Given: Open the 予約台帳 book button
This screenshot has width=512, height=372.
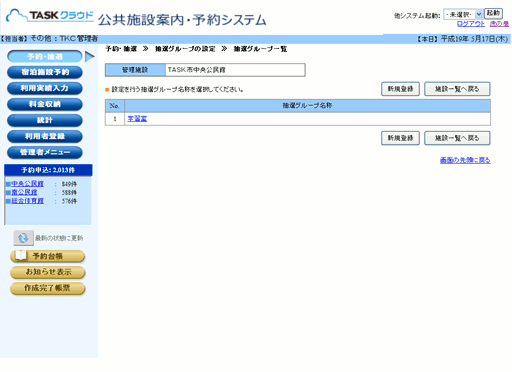Looking at the screenshot, I should [x=48, y=256].
